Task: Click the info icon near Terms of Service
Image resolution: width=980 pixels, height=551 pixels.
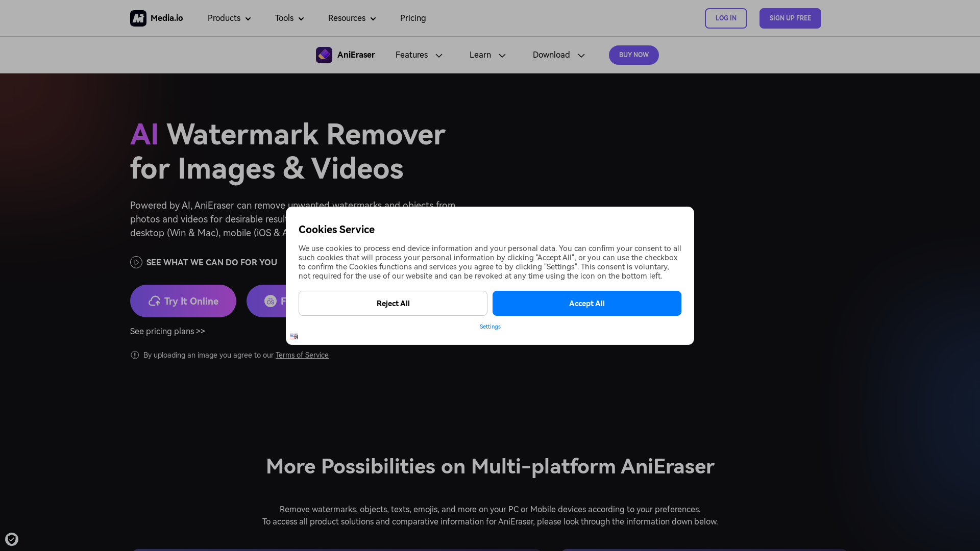Action: coord(134,355)
